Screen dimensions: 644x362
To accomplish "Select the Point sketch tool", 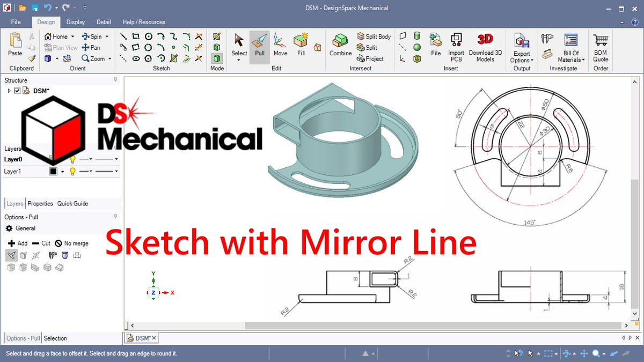I will pyautogui.click(x=173, y=47).
